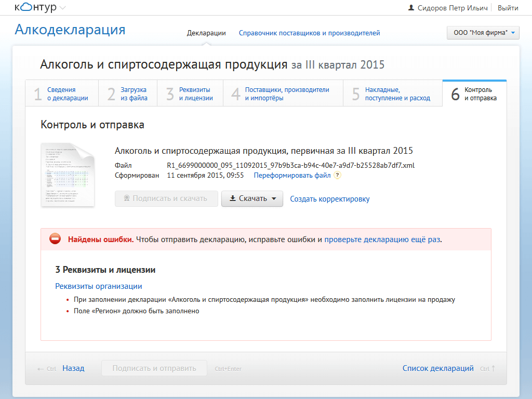Click the red error stop icon
532x399 pixels.
(x=55, y=239)
